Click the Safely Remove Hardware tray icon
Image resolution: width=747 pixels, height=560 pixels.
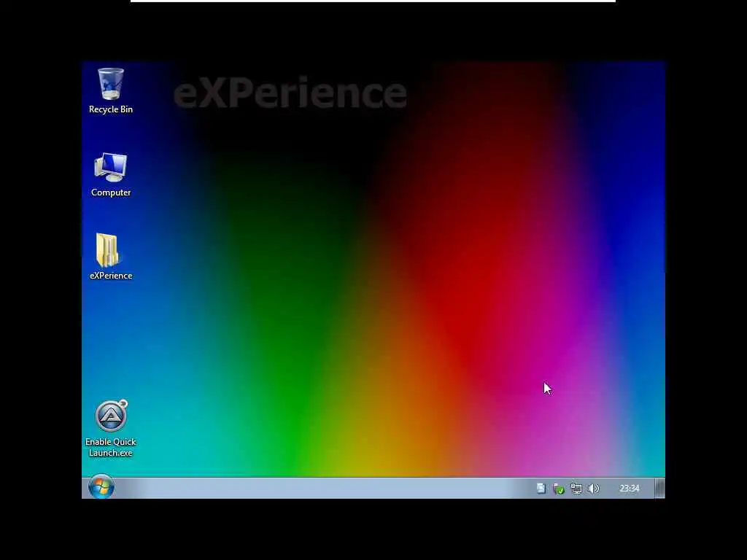[x=559, y=489]
